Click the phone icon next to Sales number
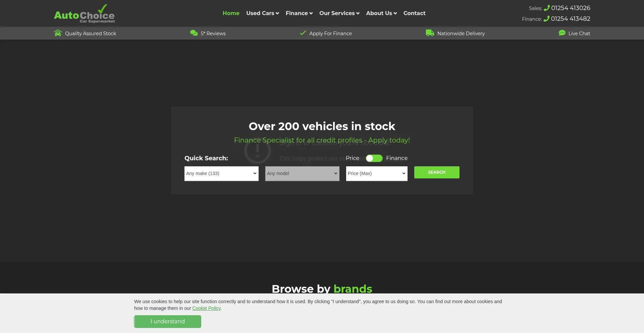Screen dimensions: 644x333 (x=546, y=8)
